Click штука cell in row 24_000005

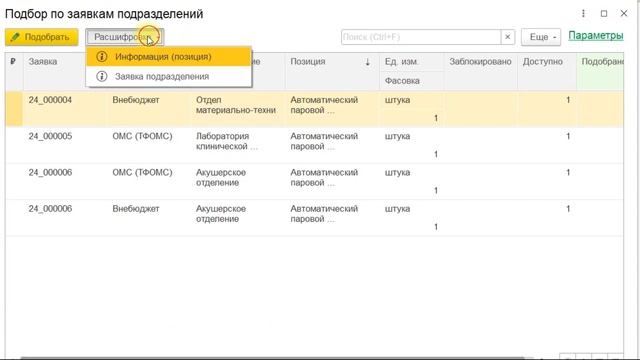397,136
